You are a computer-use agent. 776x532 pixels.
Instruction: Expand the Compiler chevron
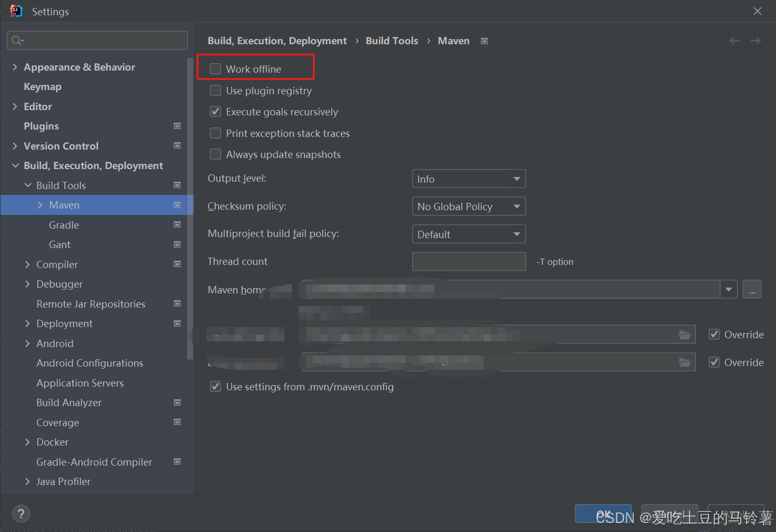point(27,264)
